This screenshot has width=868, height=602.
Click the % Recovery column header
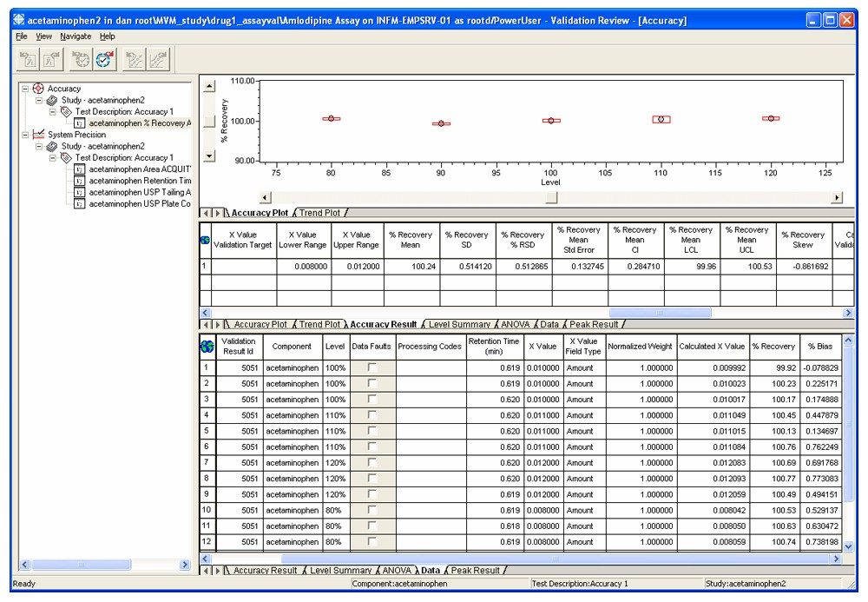(x=773, y=346)
